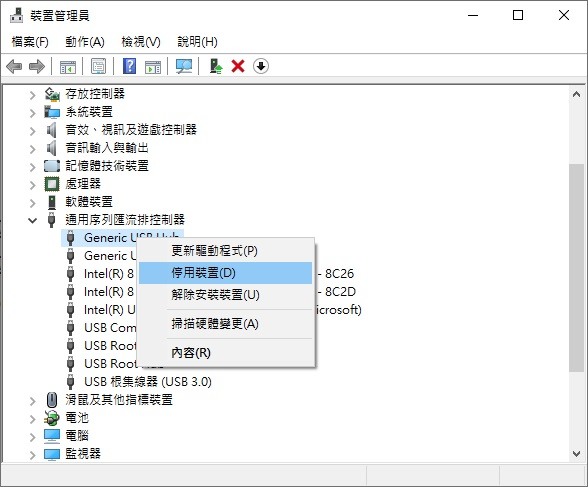Click the scrollbar up arrow
This screenshot has height=487, width=588.
tap(576, 94)
